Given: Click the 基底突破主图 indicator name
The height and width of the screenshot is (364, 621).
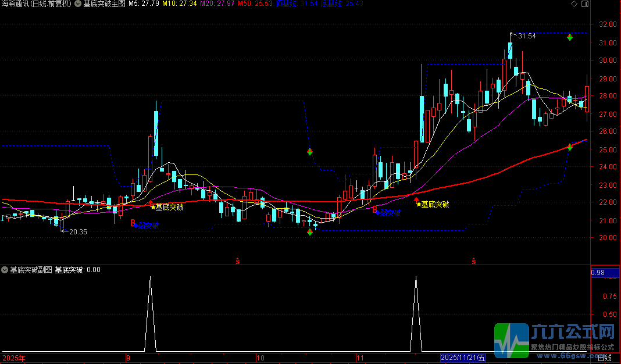Looking at the screenshot, I should click(104, 3).
